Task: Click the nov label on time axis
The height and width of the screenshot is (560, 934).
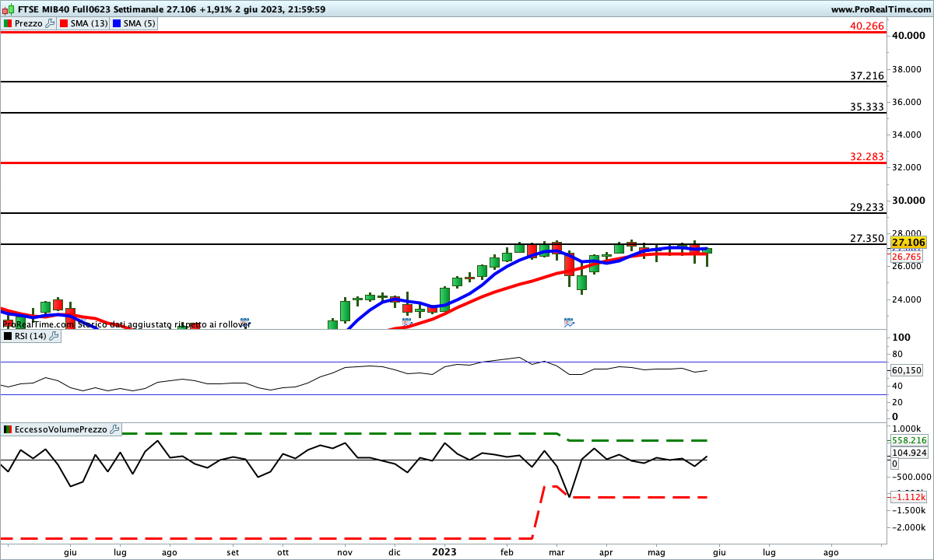Action: 344,552
